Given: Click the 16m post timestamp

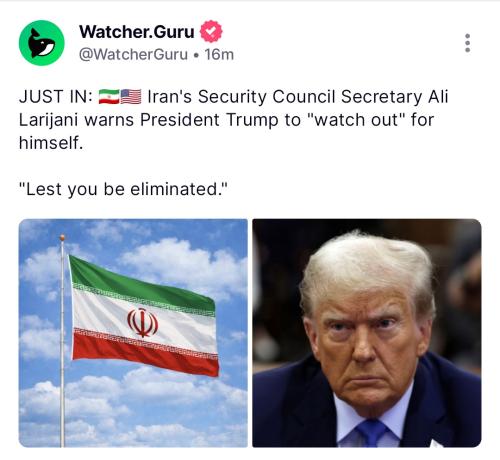Looking at the screenshot, I should [x=219, y=54].
